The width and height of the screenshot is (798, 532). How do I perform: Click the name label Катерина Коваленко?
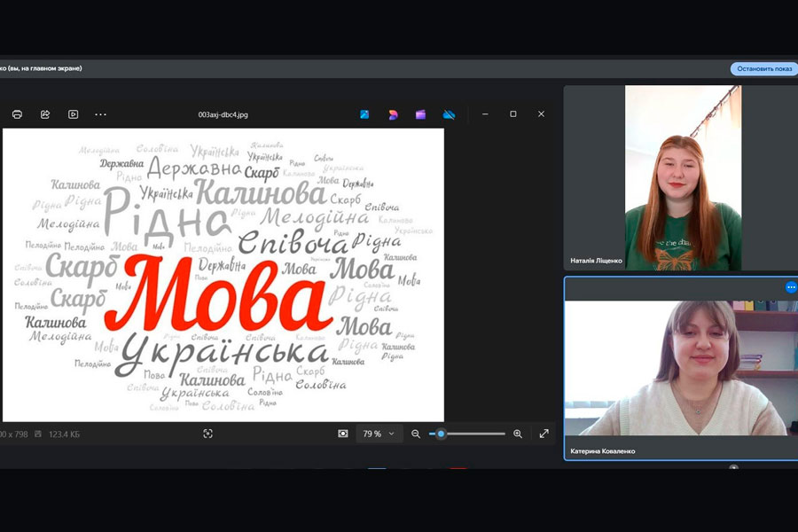coord(603,451)
